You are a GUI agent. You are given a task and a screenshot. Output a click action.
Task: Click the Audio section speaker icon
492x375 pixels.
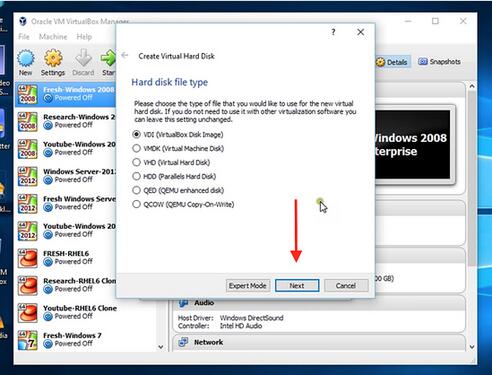(183, 303)
